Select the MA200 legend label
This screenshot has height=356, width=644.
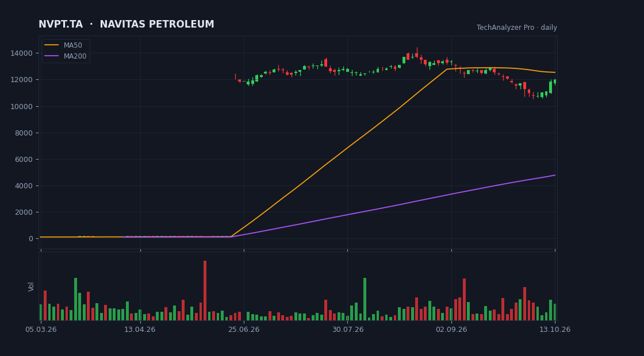tap(75, 56)
